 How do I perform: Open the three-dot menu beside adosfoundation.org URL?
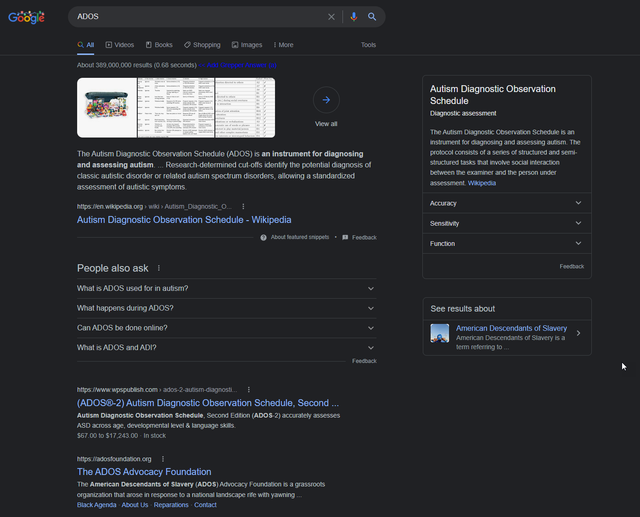point(162,459)
